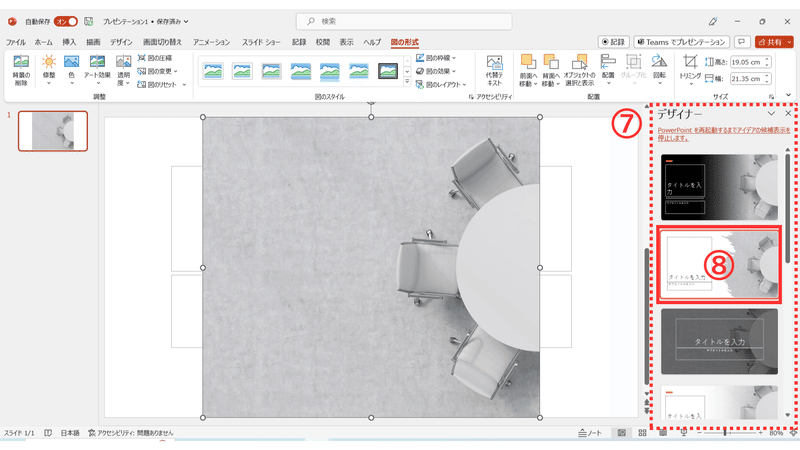
Task: Click the Alt Text (代替テキスト) icon
Action: tap(494, 70)
